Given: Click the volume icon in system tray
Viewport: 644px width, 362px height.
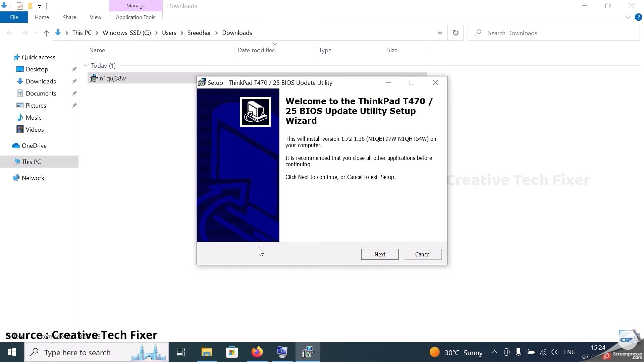Looking at the screenshot, I should click(x=554, y=352).
